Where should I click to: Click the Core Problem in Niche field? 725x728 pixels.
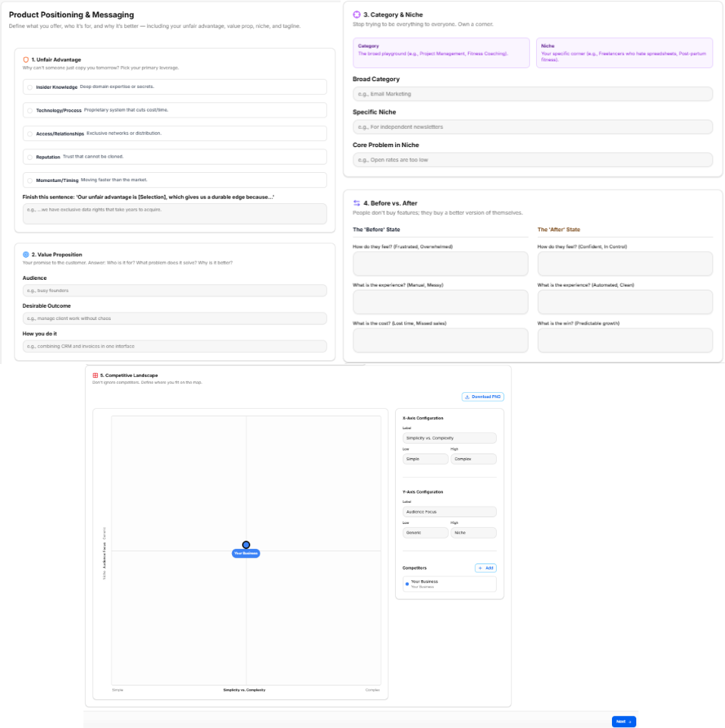532,160
